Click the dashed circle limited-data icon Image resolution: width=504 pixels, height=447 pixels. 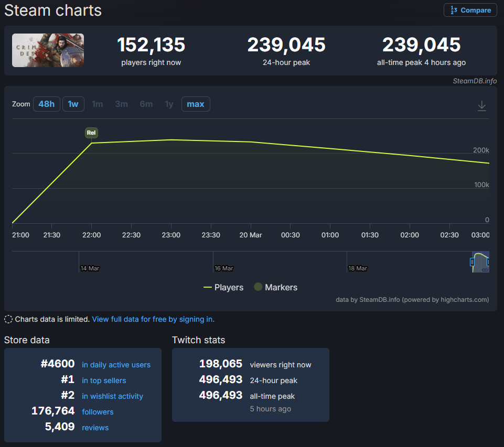click(x=8, y=319)
